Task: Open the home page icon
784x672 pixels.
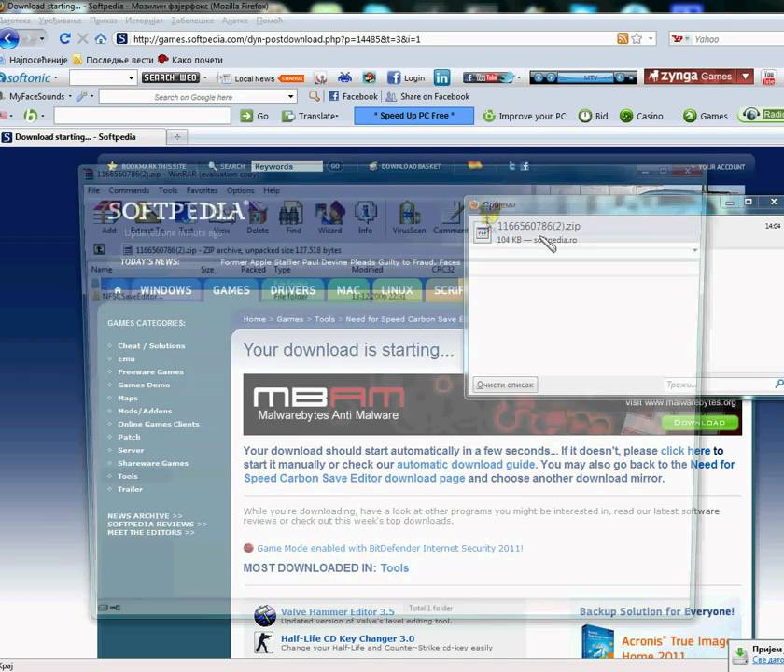Action: pos(101,38)
